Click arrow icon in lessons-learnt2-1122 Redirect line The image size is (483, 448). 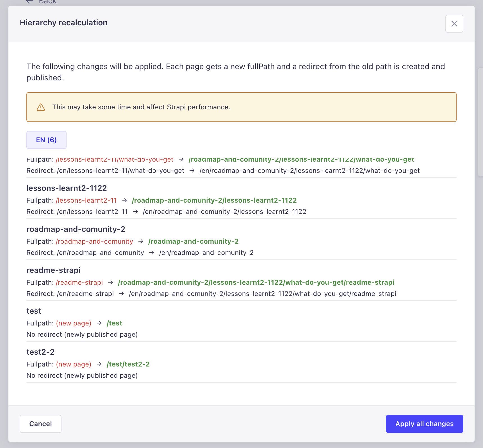tap(135, 212)
